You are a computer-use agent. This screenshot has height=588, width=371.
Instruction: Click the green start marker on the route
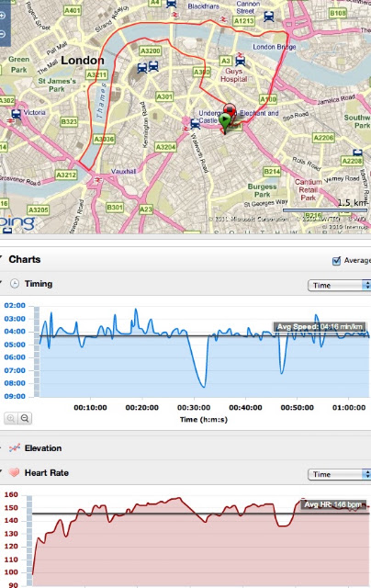[x=225, y=122]
